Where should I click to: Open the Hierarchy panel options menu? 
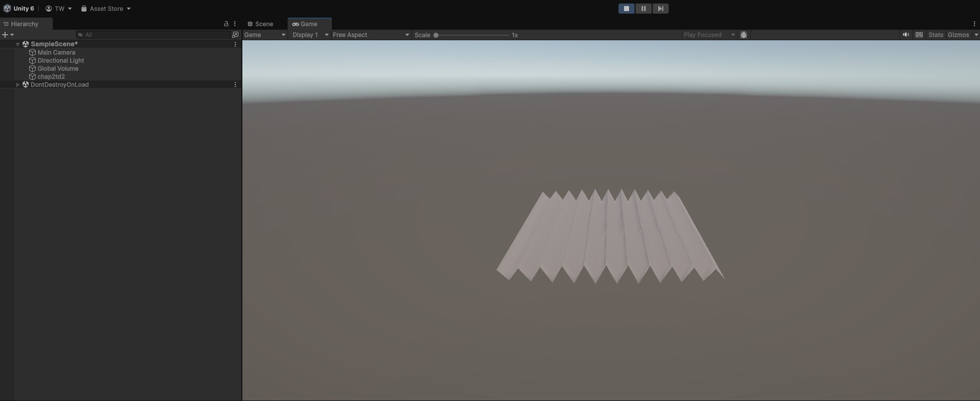pos(235,24)
